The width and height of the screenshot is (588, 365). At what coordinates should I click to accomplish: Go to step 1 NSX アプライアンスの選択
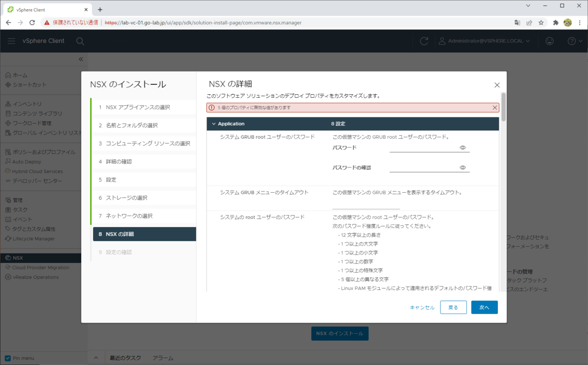[x=144, y=107]
